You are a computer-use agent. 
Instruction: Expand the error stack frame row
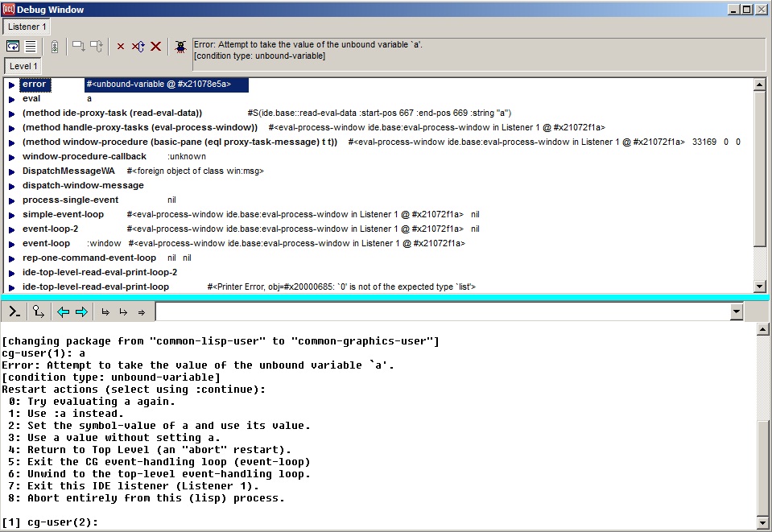click(x=11, y=85)
